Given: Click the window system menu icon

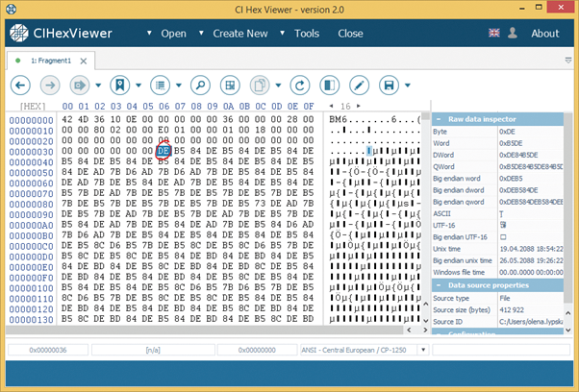Looking at the screenshot, I should [x=12, y=9].
